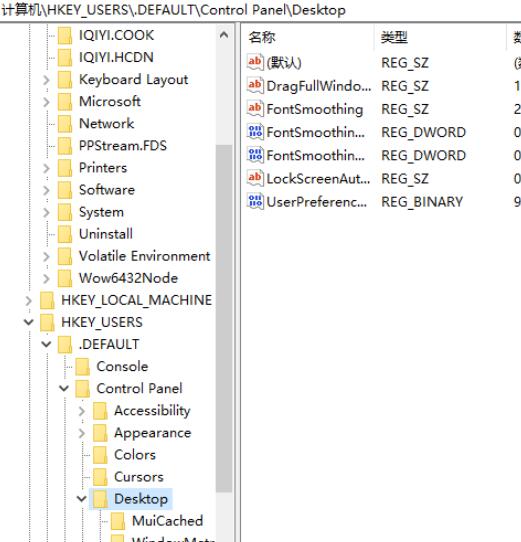The height and width of the screenshot is (542, 521).
Task: Select the Colors key label
Action: 135,455
